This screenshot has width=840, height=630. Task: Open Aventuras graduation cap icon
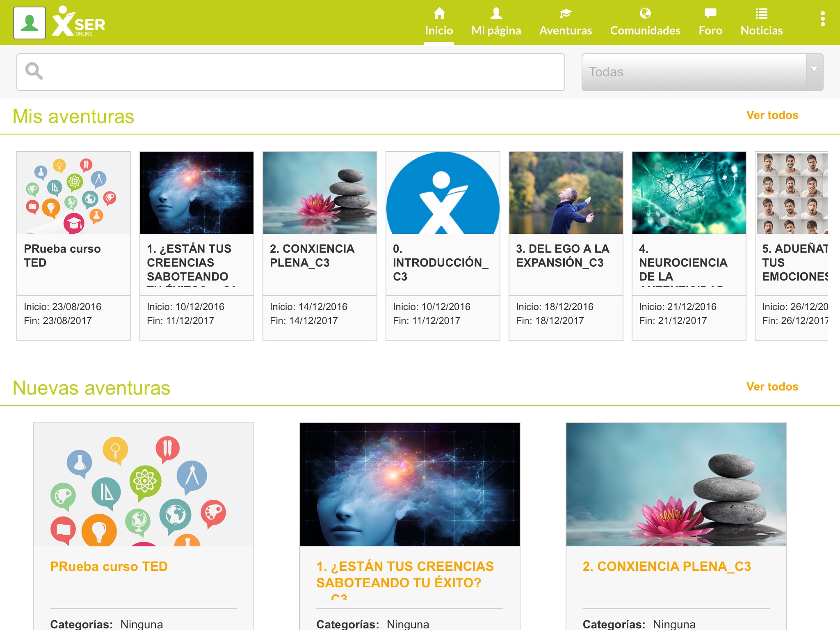pyautogui.click(x=565, y=14)
